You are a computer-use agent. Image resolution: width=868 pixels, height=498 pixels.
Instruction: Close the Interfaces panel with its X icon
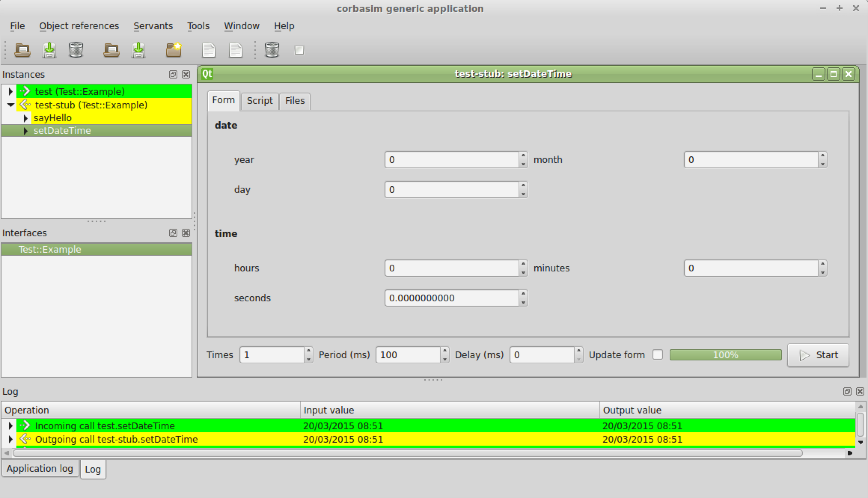coord(186,233)
